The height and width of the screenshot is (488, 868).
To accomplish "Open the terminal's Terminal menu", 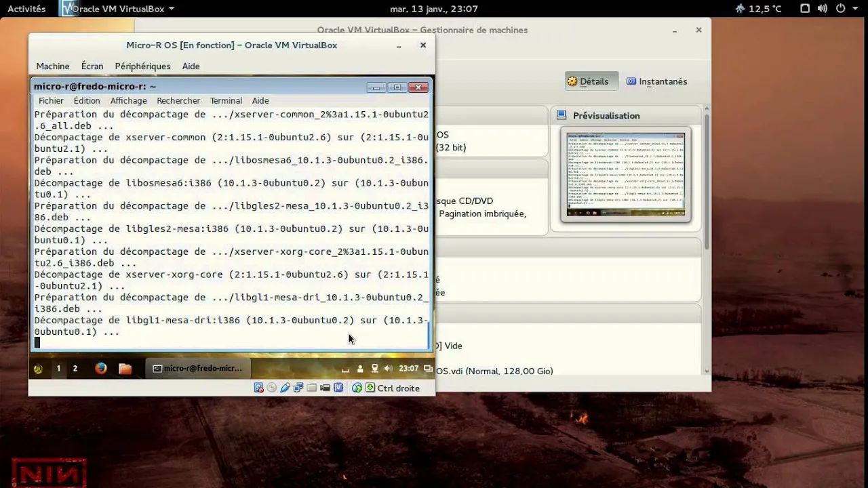I will (x=226, y=100).
